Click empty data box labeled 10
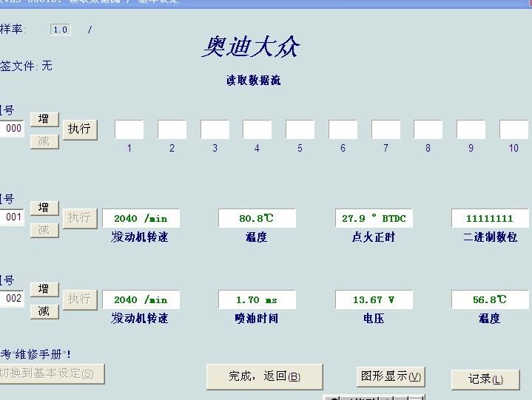The height and width of the screenshot is (400, 532). [514, 129]
